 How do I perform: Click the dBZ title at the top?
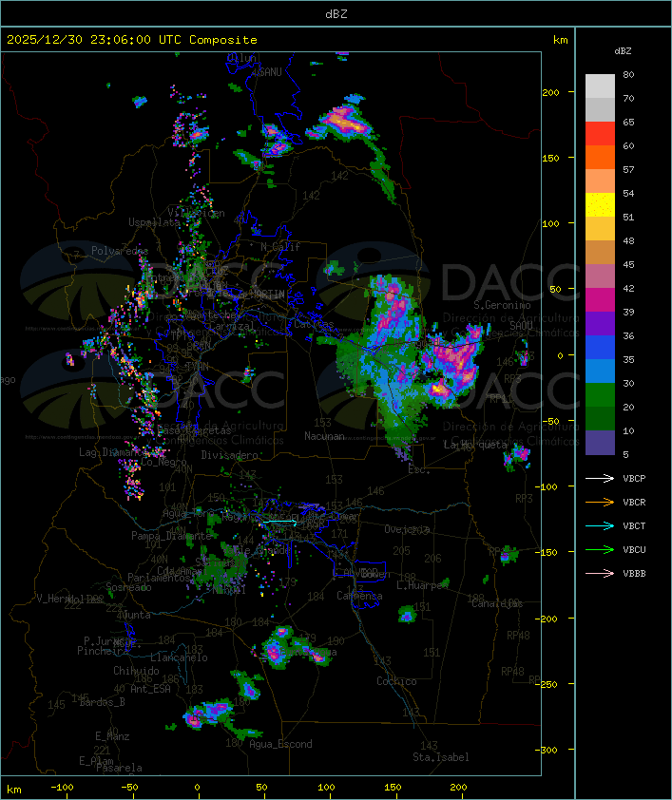336,14
